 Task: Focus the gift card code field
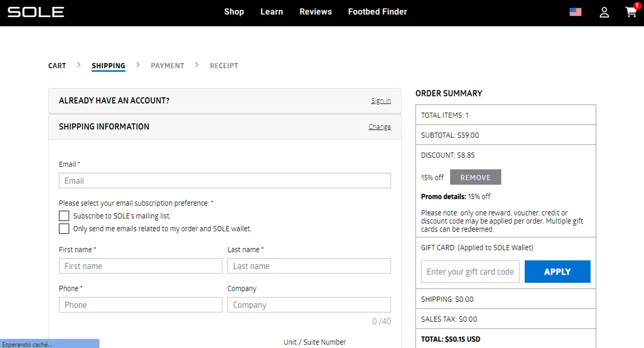470,272
